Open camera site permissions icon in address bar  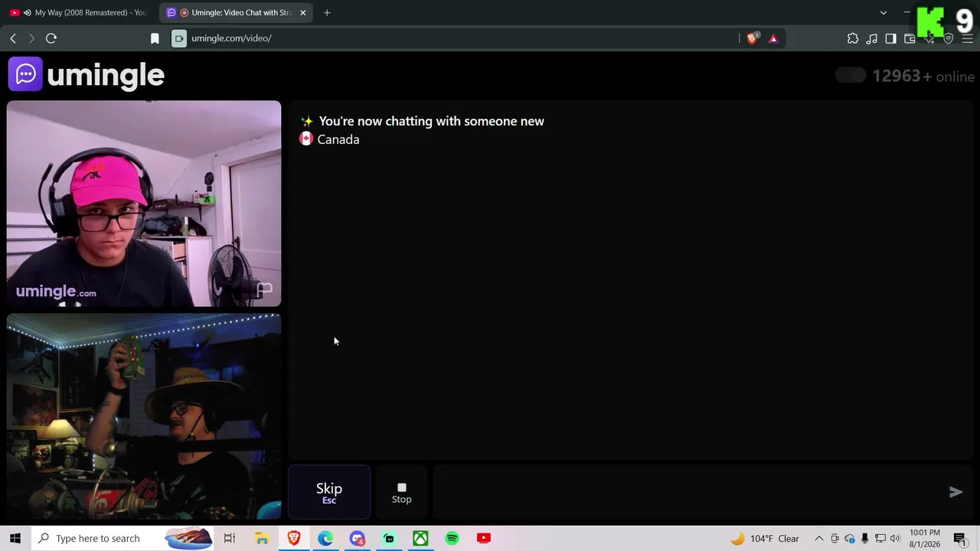pos(179,38)
